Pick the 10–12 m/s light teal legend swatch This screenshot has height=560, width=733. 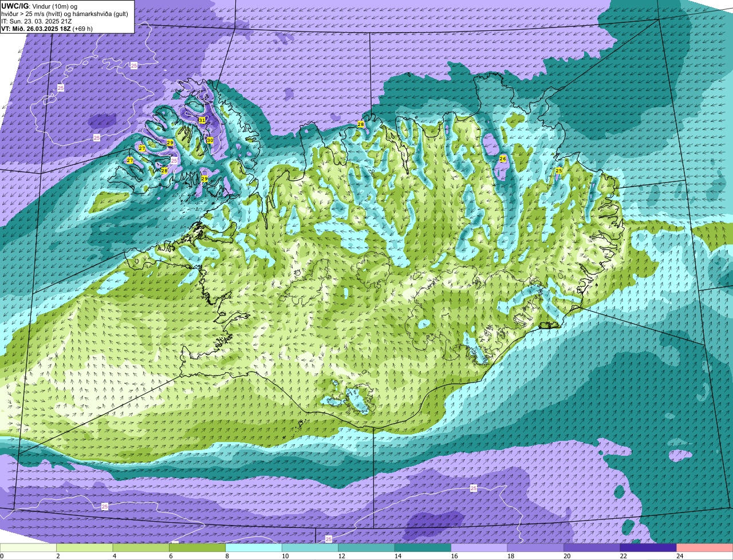tap(310, 547)
